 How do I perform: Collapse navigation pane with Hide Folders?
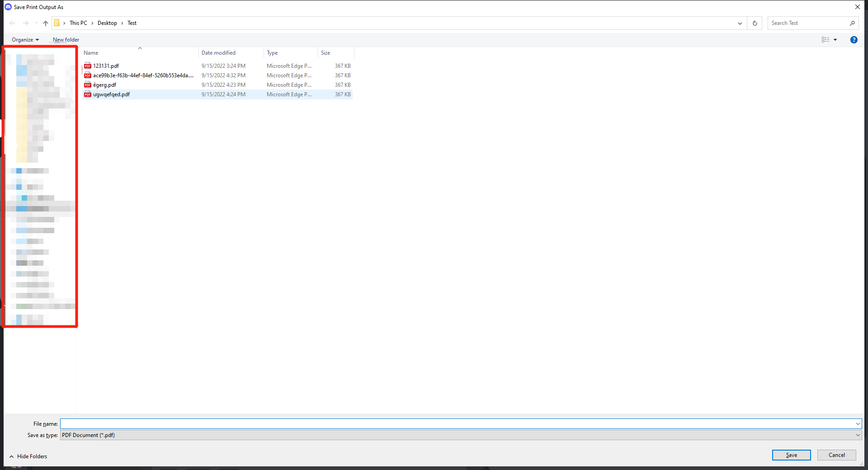[x=28, y=456]
